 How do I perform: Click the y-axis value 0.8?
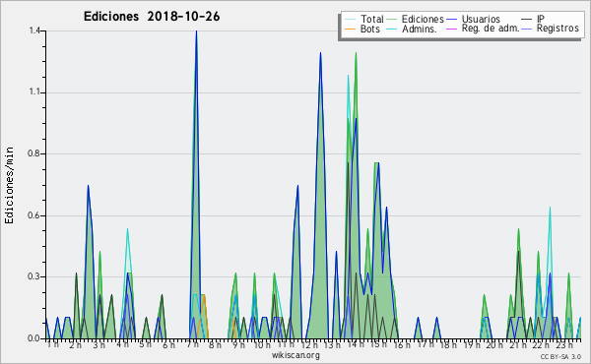33,153
